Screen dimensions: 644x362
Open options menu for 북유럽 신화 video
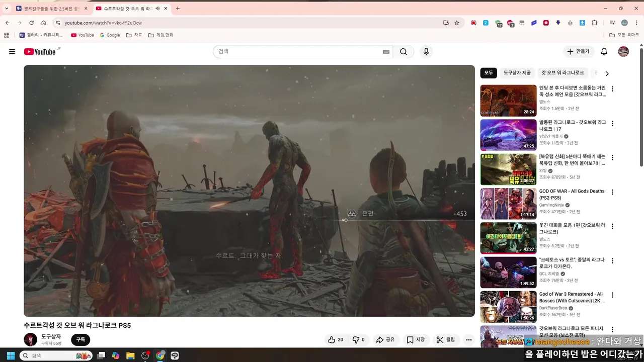(612, 157)
